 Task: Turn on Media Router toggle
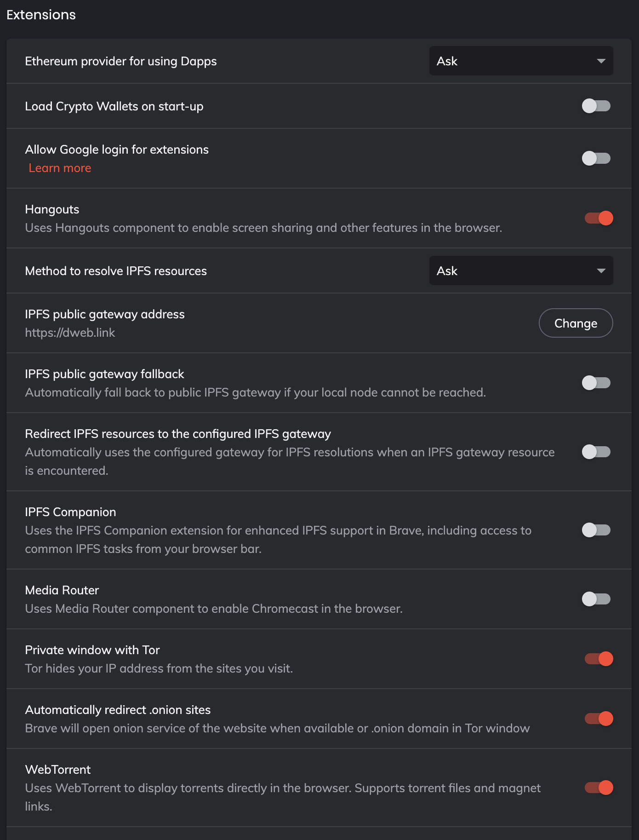pos(596,599)
